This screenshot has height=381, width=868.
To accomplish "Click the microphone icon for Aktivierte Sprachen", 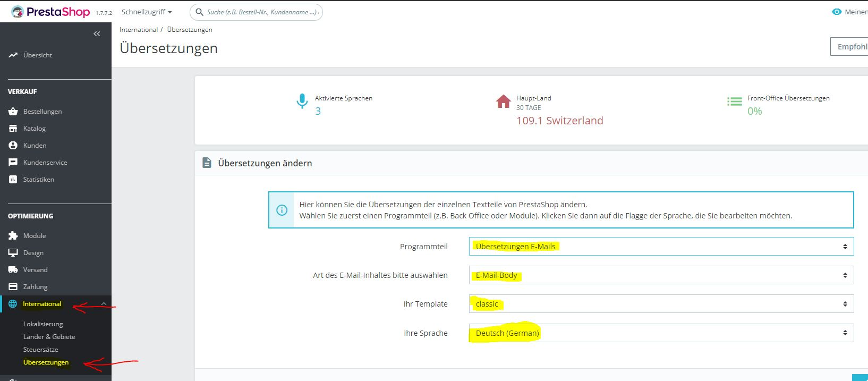I will (302, 101).
